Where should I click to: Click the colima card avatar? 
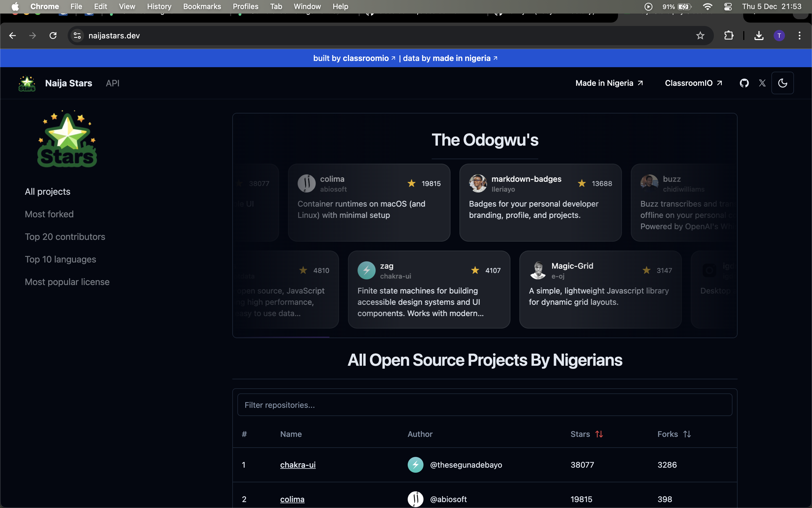pos(307,183)
